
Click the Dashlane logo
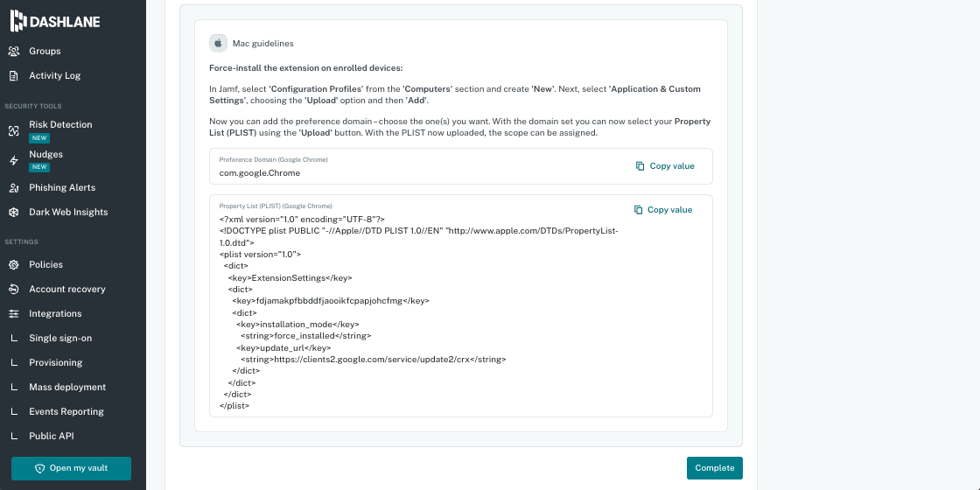(56, 22)
